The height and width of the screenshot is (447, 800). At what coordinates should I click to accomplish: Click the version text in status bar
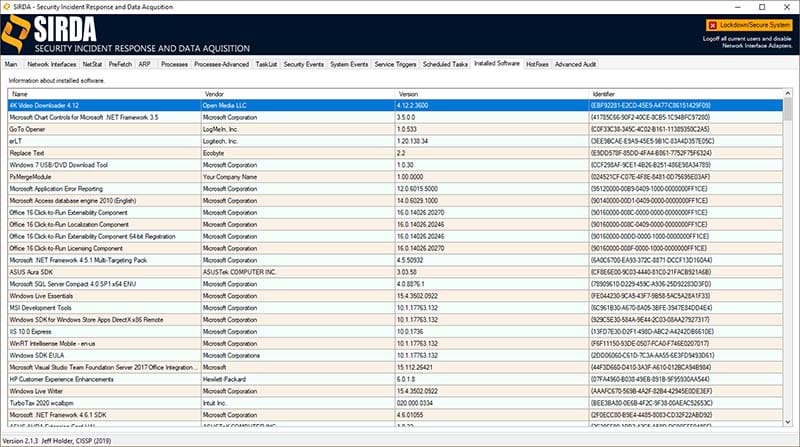click(x=57, y=441)
